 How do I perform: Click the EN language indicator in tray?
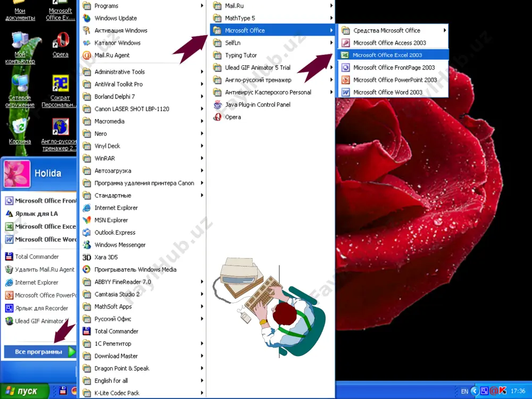[464, 391]
